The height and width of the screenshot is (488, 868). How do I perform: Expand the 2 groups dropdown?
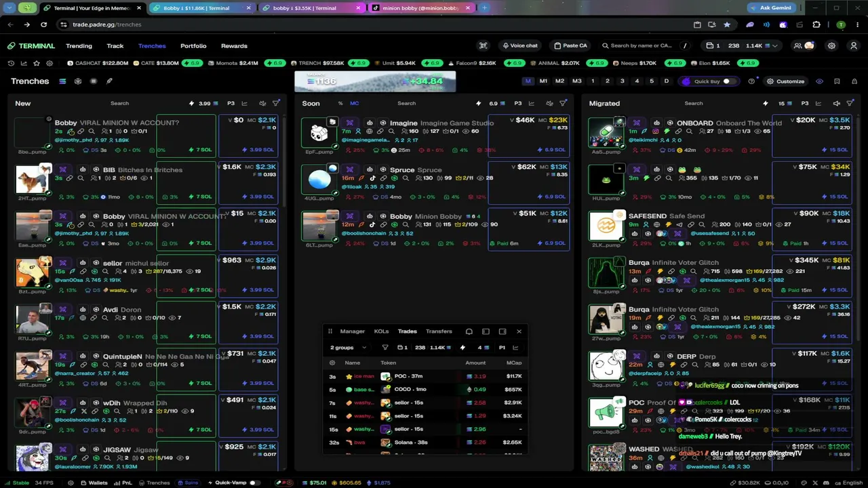348,348
